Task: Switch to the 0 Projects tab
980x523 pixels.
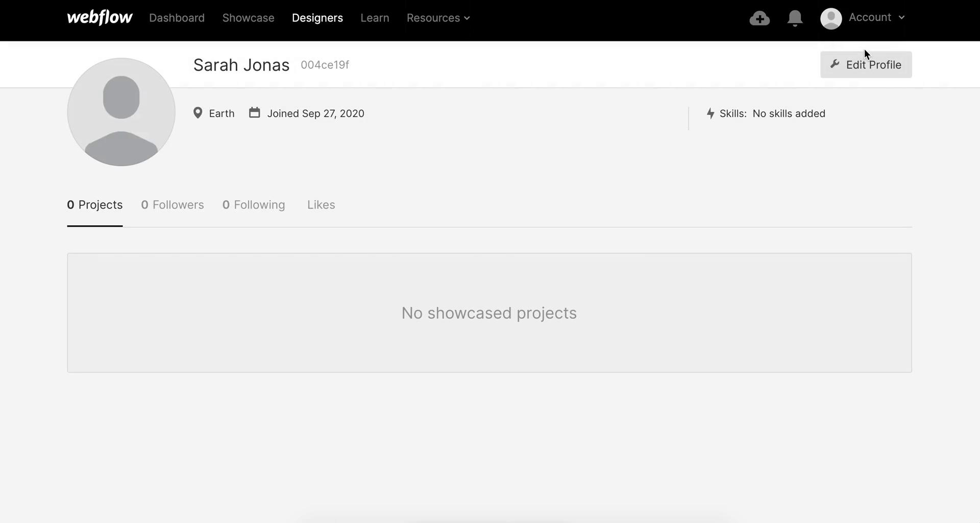Action: (95, 205)
